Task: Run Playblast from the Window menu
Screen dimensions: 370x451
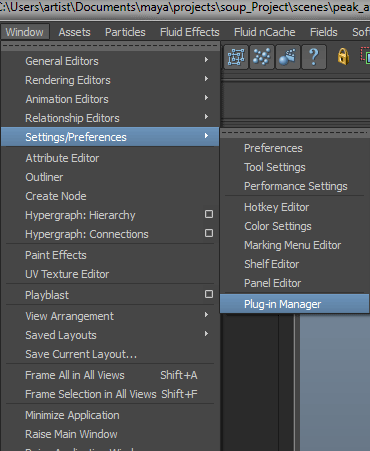Action: click(x=47, y=295)
